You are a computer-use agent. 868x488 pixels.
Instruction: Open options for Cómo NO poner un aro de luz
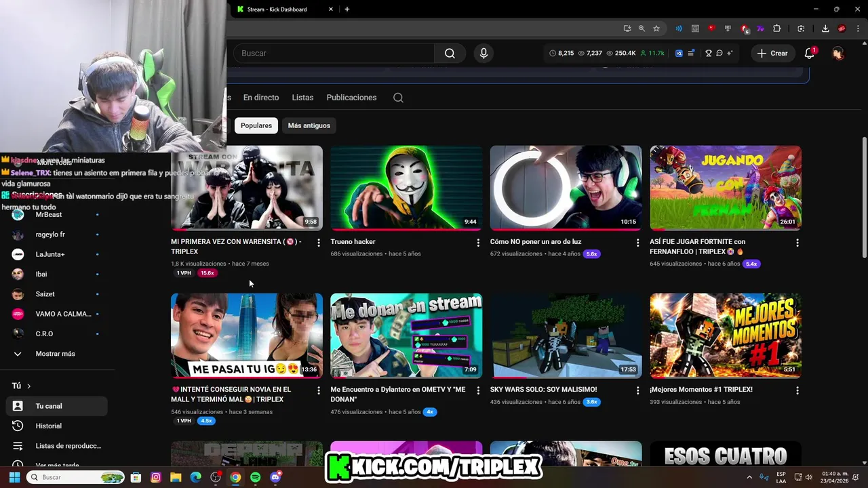(637, 243)
